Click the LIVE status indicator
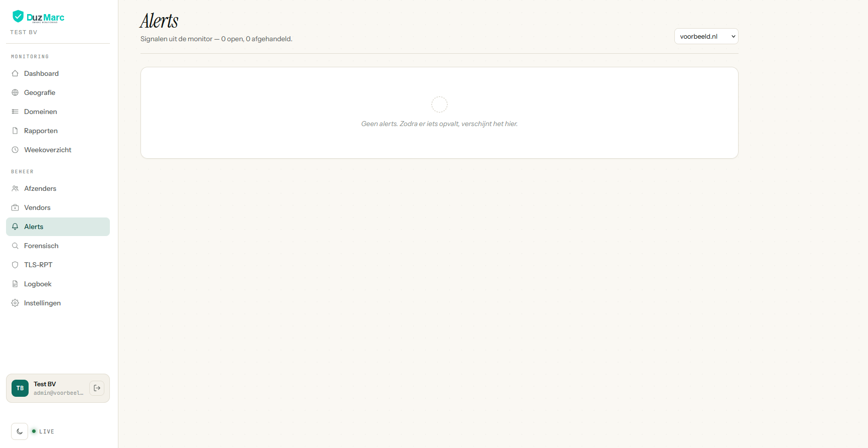868x448 pixels. pos(43,431)
